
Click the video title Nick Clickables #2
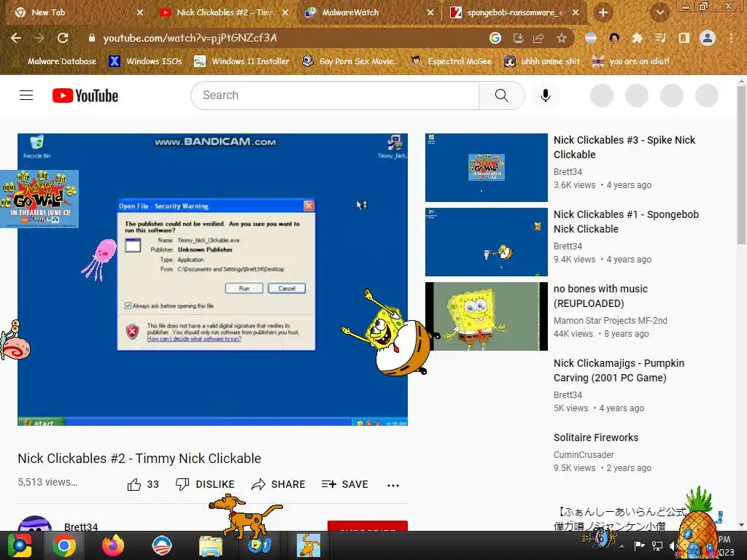click(x=139, y=458)
